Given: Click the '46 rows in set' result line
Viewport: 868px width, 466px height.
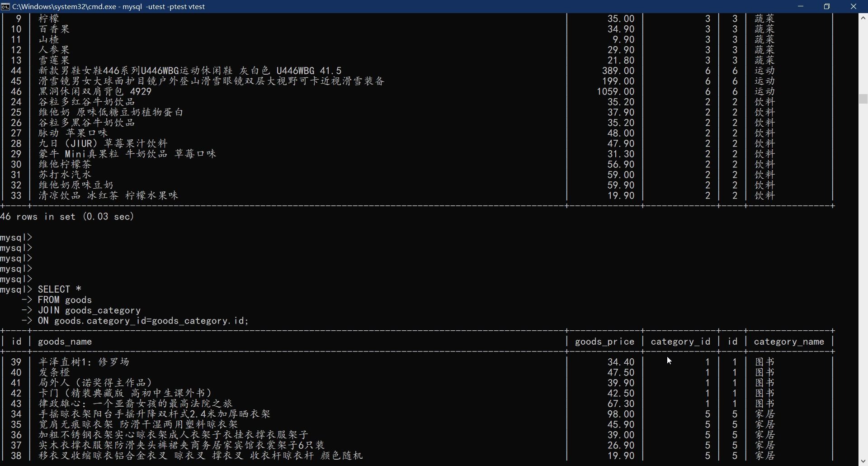Looking at the screenshot, I should click(68, 217).
